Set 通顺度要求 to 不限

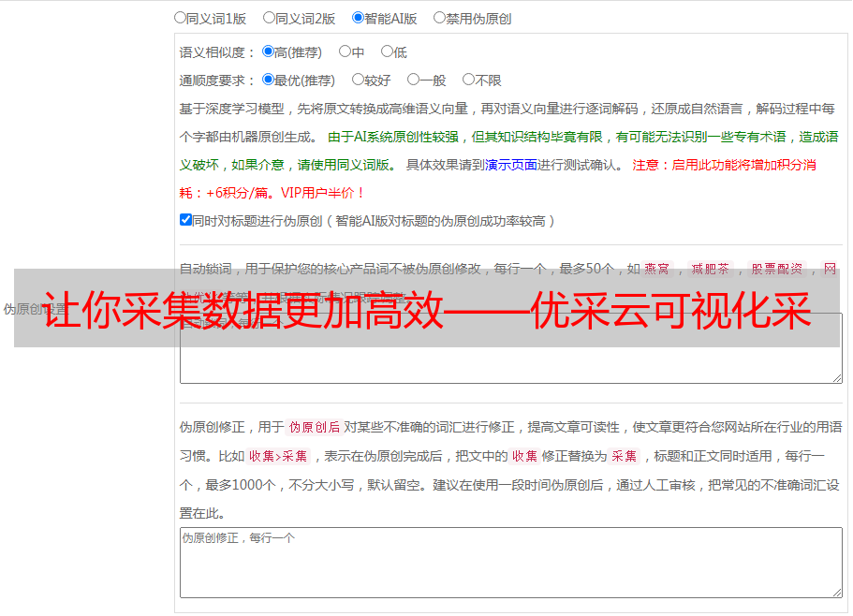[468, 80]
